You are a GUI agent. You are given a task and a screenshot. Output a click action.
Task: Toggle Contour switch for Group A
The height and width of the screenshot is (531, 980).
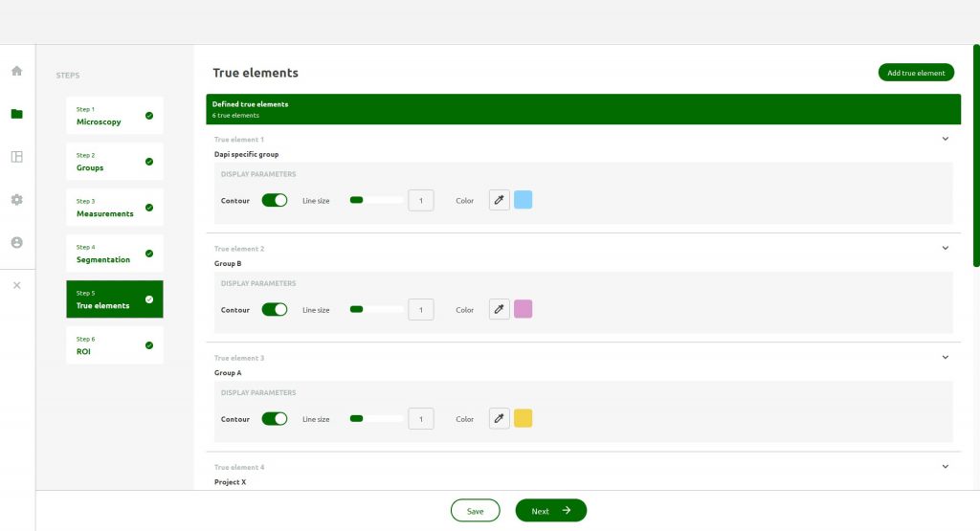click(x=275, y=418)
